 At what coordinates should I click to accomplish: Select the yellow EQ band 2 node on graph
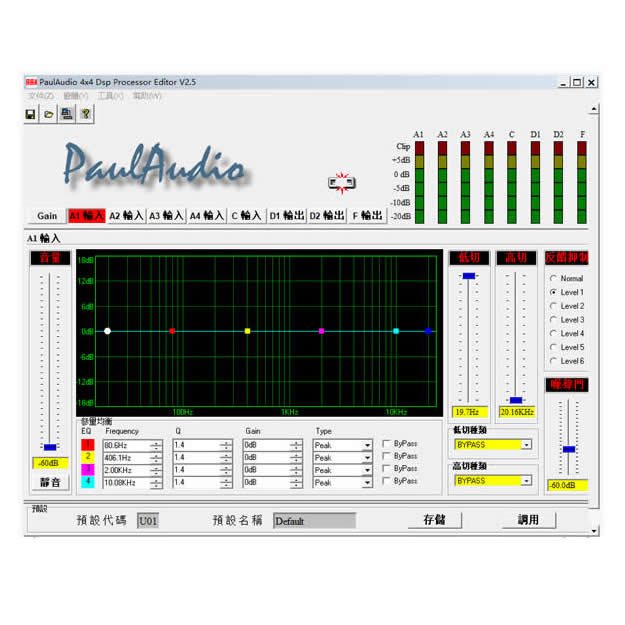pos(247,331)
